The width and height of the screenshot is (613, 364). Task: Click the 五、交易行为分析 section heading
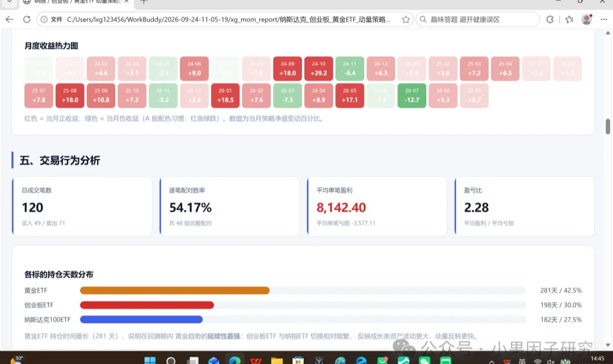(60, 160)
